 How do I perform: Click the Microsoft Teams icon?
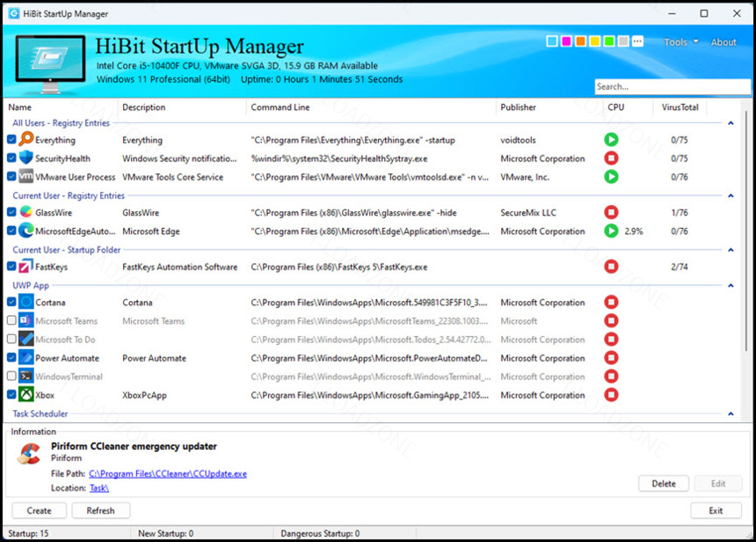[x=26, y=320]
